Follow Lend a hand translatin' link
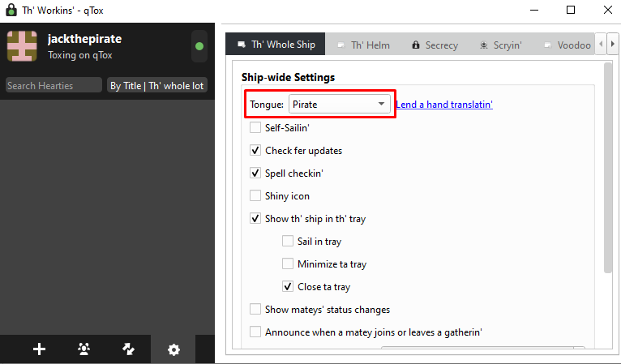Viewport: 621px width, 364px height. [444, 105]
